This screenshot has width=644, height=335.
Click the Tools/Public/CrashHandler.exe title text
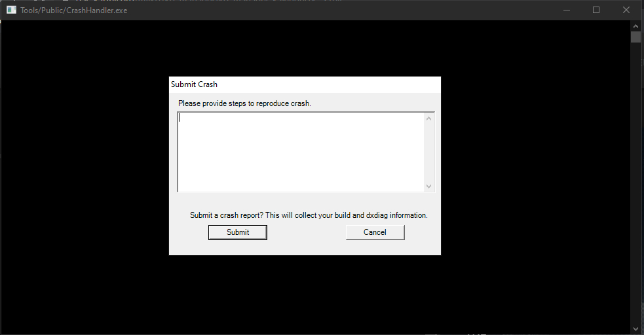click(73, 10)
